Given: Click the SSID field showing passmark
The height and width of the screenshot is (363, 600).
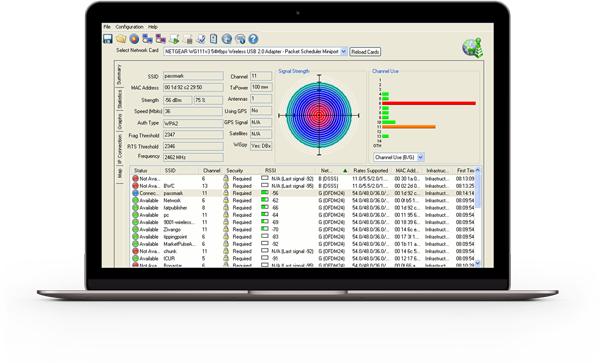Looking at the screenshot, I should pyautogui.click(x=193, y=76).
